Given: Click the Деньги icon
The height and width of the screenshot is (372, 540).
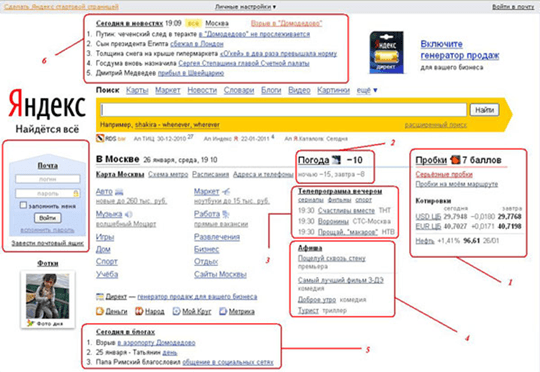Looking at the screenshot, I should pyautogui.click(x=100, y=311).
